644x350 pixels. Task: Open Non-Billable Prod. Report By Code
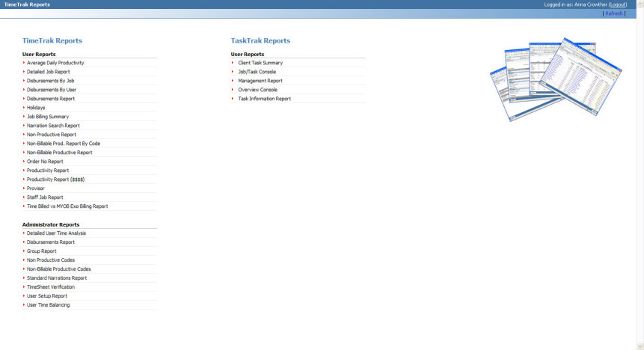coord(64,144)
